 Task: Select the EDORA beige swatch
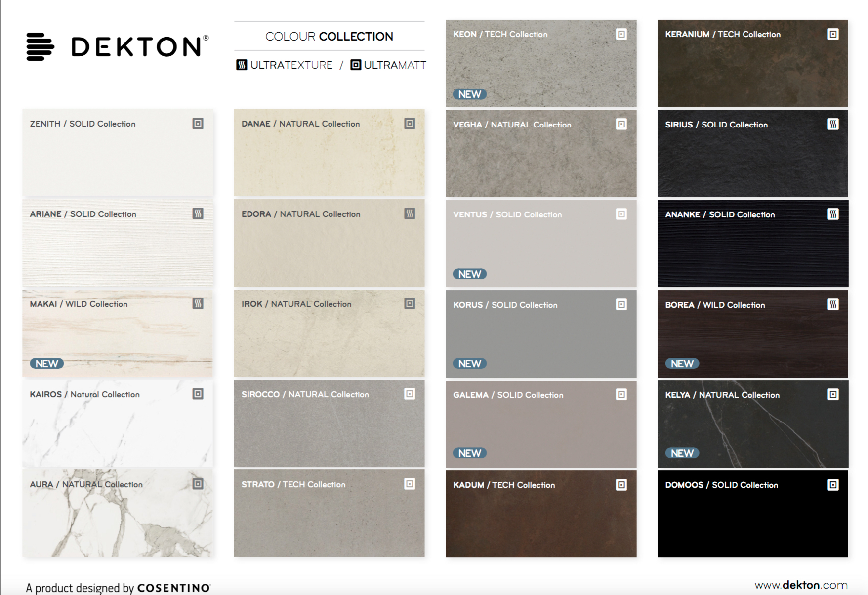tap(329, 243)
